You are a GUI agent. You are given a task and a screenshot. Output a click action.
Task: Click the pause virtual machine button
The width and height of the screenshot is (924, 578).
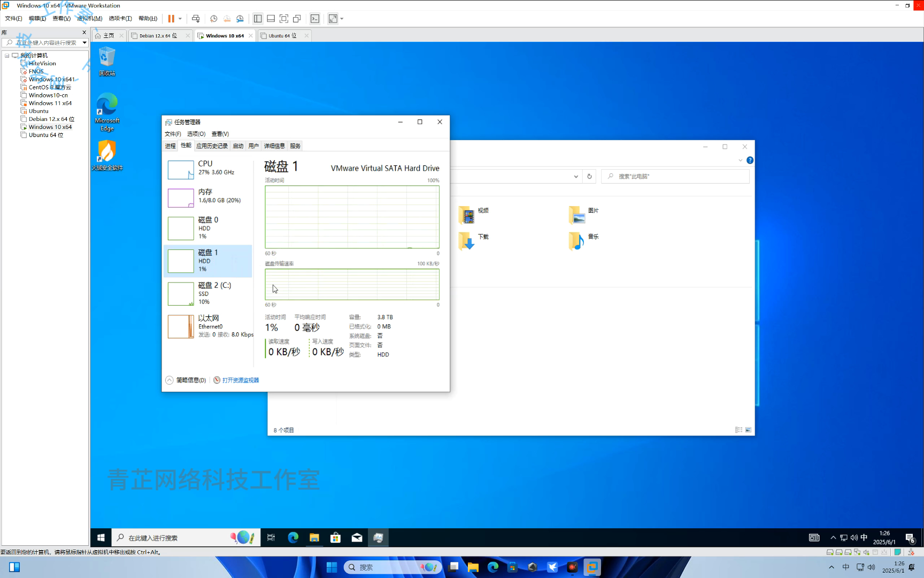[171, 19]
